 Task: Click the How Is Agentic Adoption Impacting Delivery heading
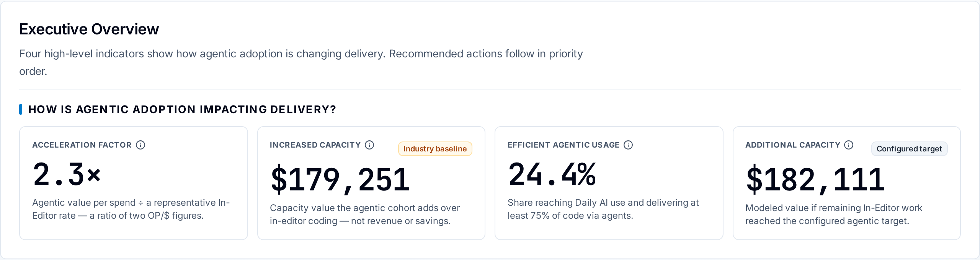182,109
